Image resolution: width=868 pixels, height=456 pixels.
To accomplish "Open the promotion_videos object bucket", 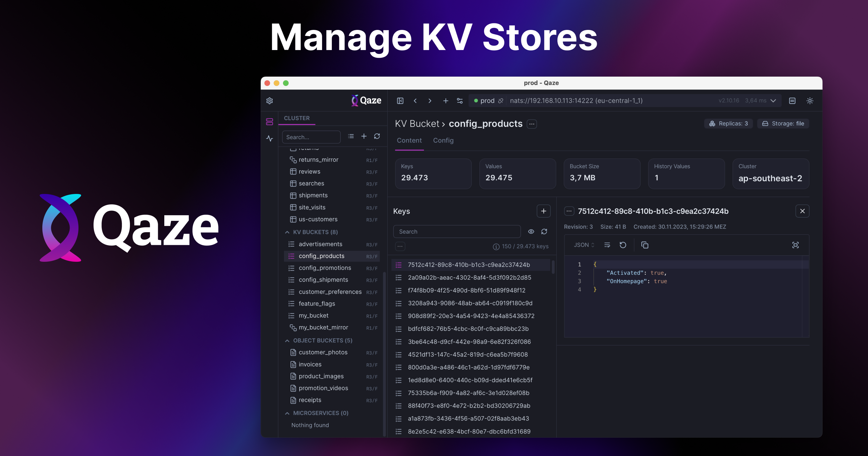I will pos(332,388).
